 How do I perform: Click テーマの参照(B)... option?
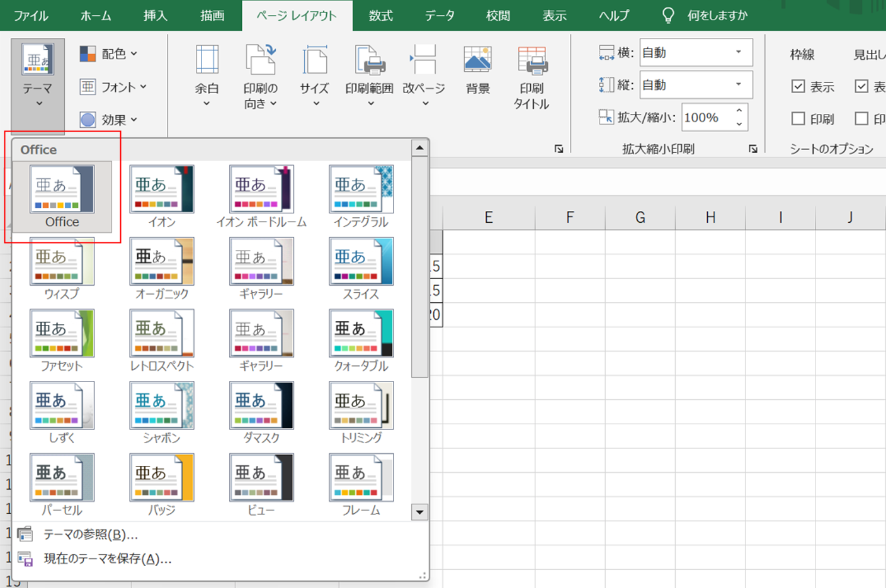point(90,534)
